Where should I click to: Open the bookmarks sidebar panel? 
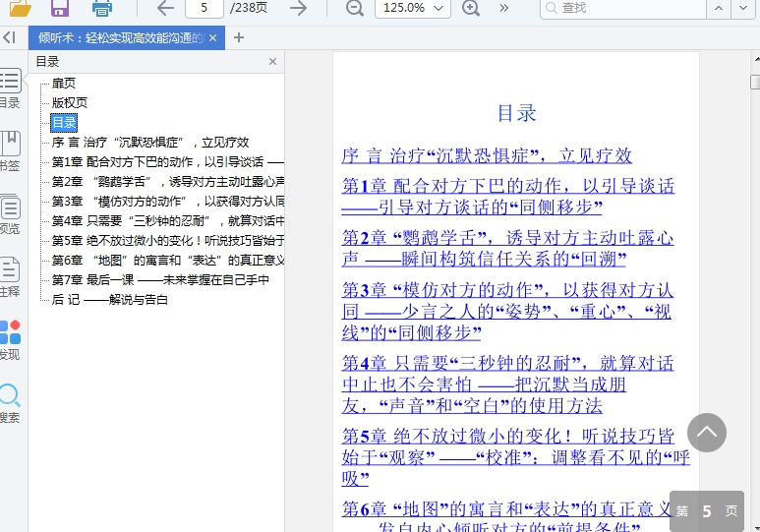click(x=9, y=150)
